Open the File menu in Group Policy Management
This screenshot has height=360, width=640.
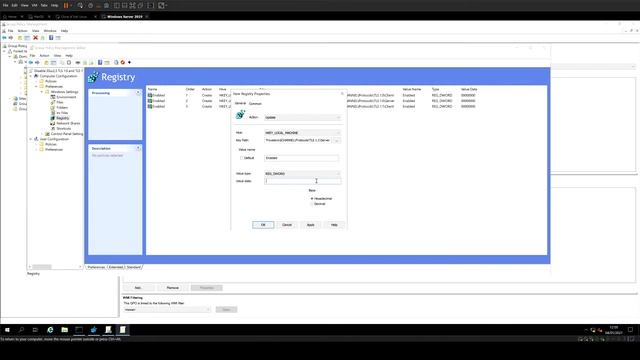11,31
